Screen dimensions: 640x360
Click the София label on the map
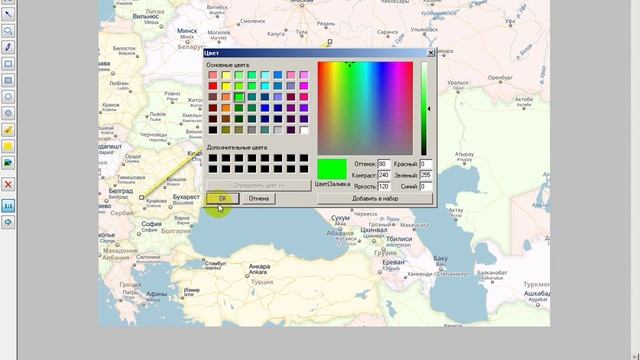151,224
